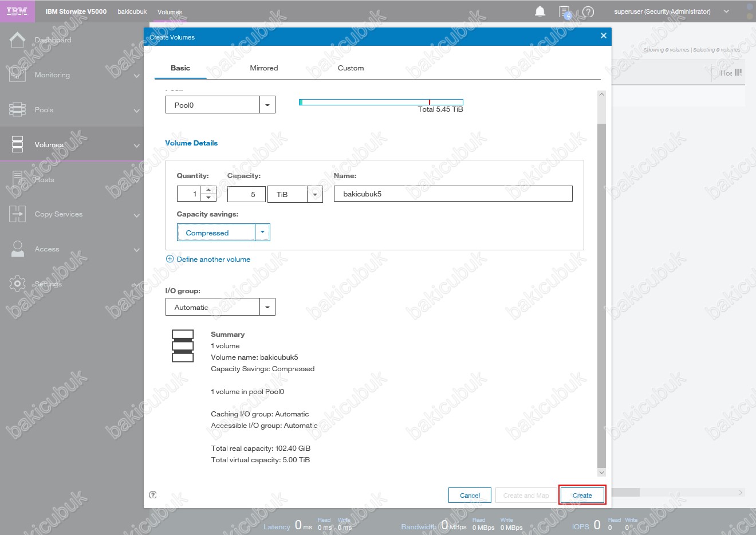Image resolution: width=756 pixels, height=535 pixels.
Task: Open the help question mark icon in header
Action: (x=588, y=11)
